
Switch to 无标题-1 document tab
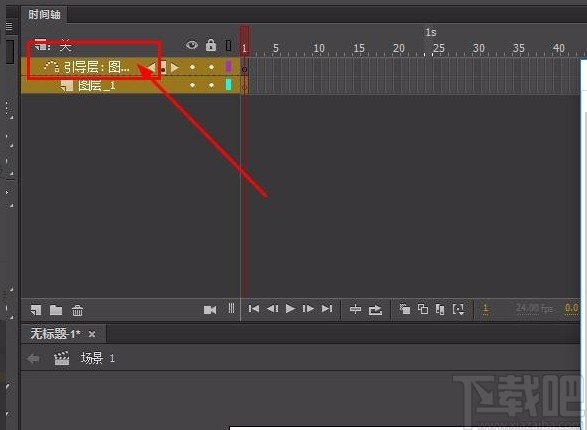(x=55, y=334)
